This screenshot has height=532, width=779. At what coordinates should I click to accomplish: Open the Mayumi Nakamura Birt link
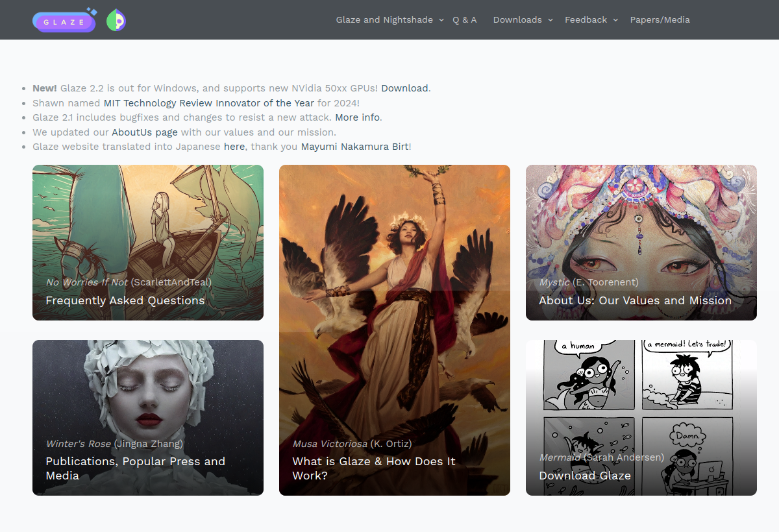point(355,147)
